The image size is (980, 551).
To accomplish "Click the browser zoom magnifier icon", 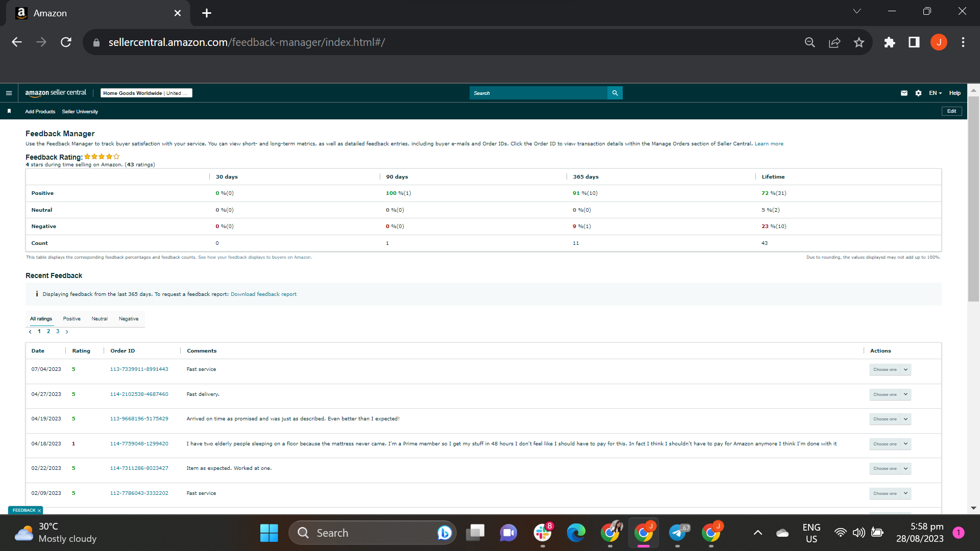I will [810, 42].
